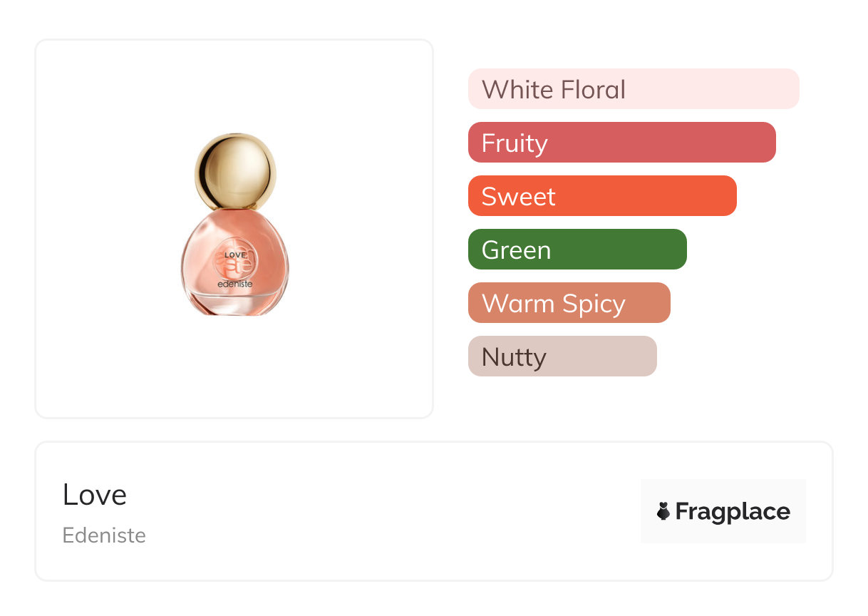Image resolution: width=868 pixels, height=616 pixels.
Task: Select the Warm Spicy accord bar
Action: (x=569, y=303)
